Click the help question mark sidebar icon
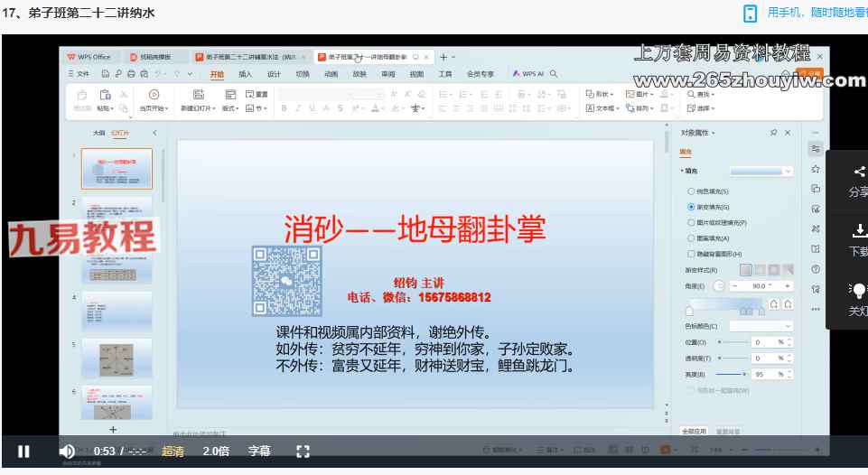 pyautogui.click(x=816, y=270)
